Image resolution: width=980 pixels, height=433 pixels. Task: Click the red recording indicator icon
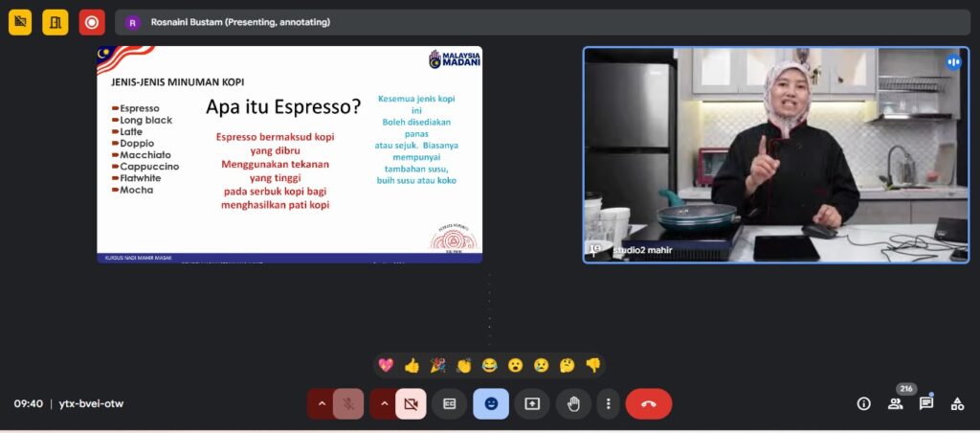[92, 22]
